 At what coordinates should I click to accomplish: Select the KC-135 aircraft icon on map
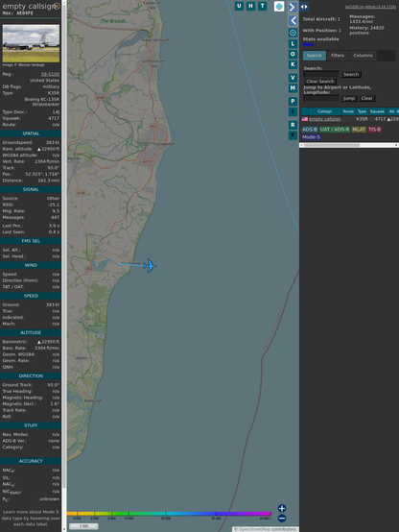(x=150, y=266)
